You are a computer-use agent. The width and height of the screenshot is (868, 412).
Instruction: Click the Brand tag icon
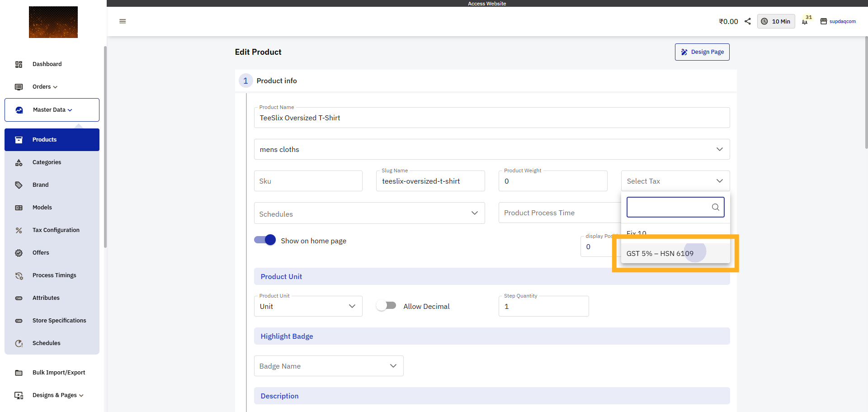[19, 185]
